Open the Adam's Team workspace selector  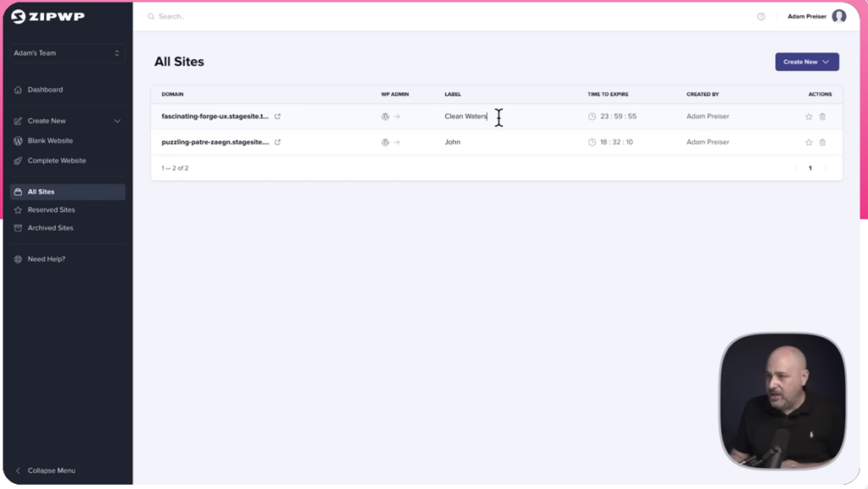click(x=66, y=53)
